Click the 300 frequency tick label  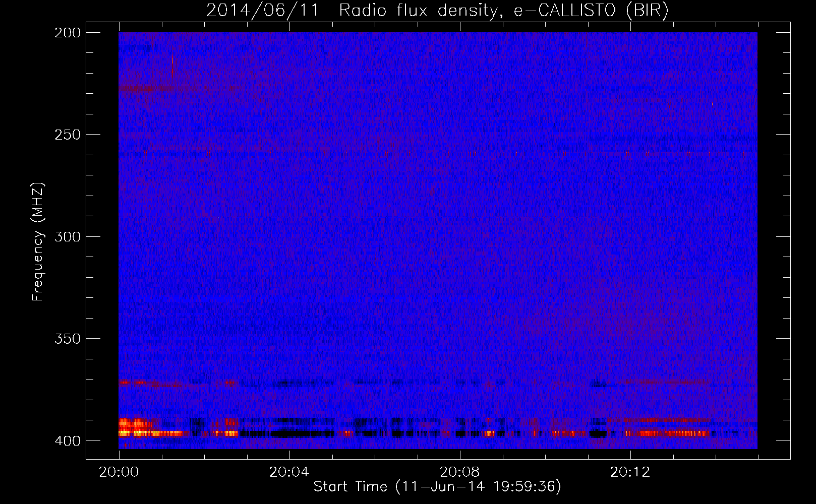pos(67,236)
